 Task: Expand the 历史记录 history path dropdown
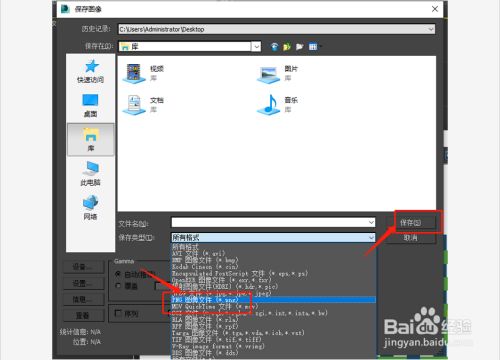[431, 29]
